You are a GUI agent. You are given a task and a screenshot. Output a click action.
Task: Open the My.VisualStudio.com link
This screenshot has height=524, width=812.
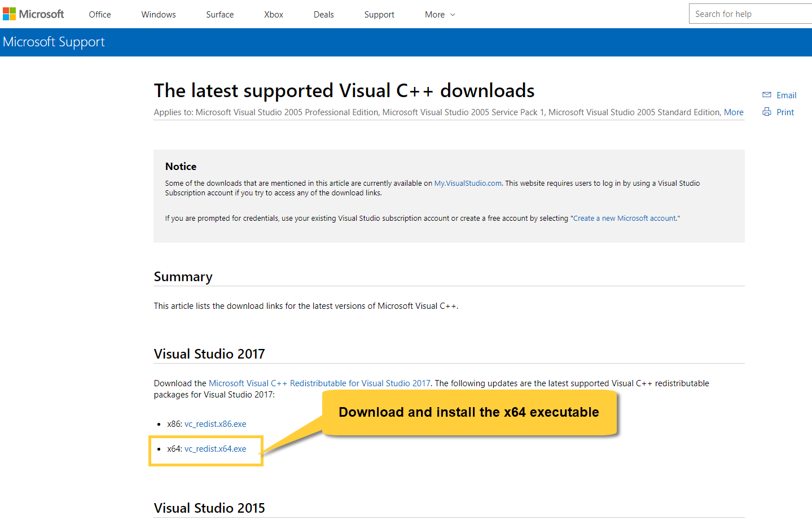click(x=468, y=184)
